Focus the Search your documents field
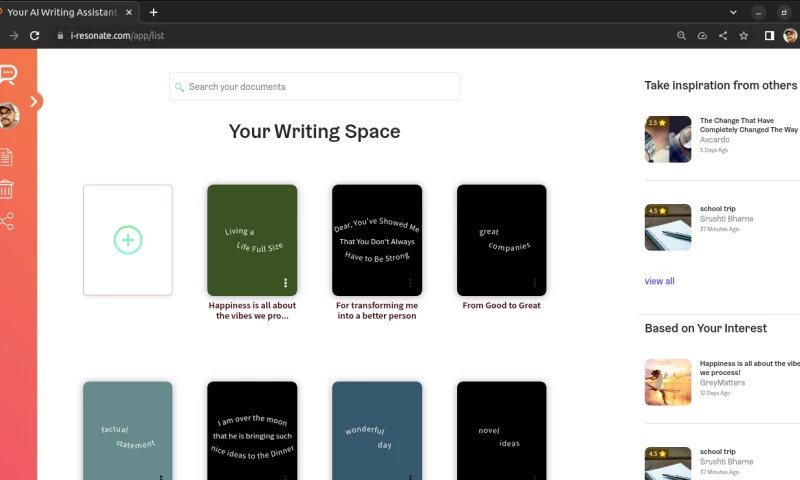The width and height of the screenshot is (800, 480). point(314,87)
